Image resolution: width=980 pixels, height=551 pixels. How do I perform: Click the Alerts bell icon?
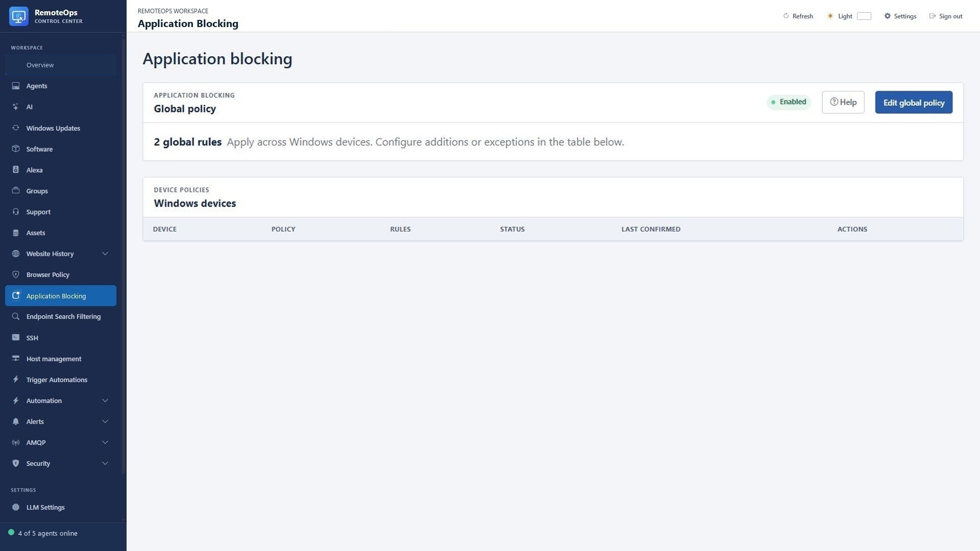pyautogui.click(x=16, y=421)
